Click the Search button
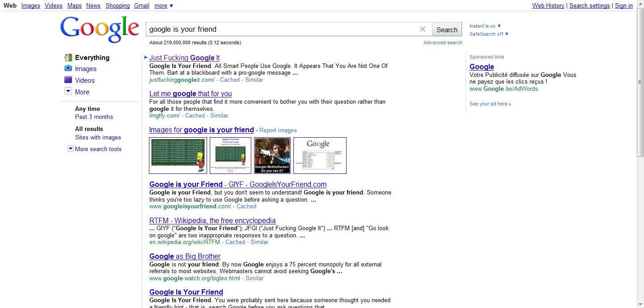644x308 pixels. pyautogui.click(x=447, y=30)
